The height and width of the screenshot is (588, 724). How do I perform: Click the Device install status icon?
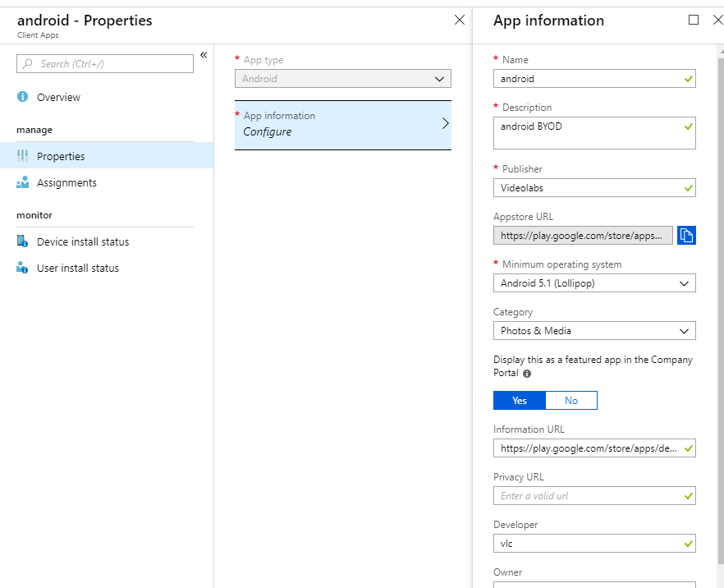23,242
